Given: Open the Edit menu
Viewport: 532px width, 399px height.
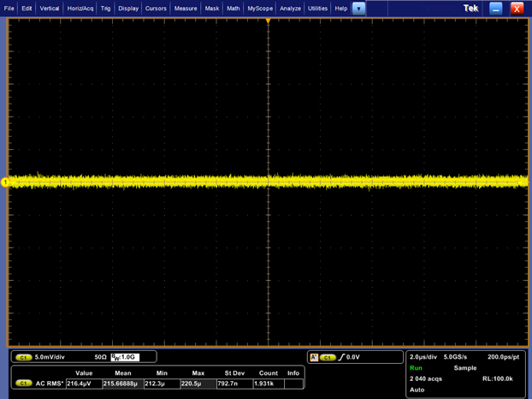Looking at the screenshot, I should (27, 9).
